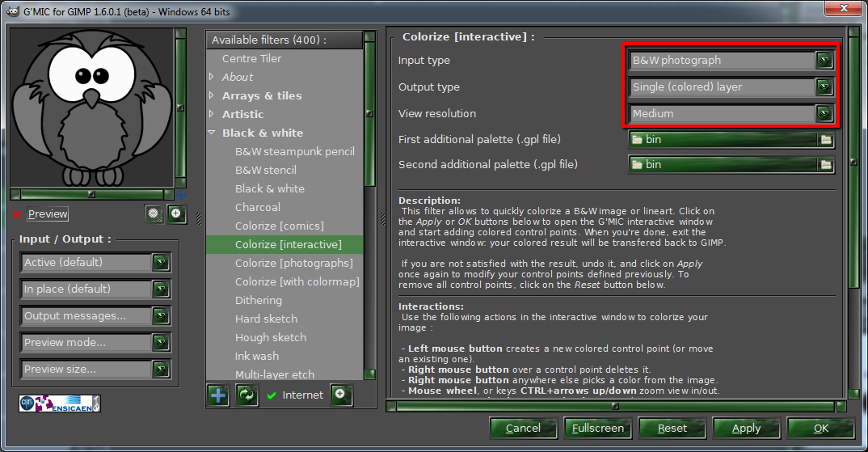Expand the Artistic category
868x452 pixels.
212,114
